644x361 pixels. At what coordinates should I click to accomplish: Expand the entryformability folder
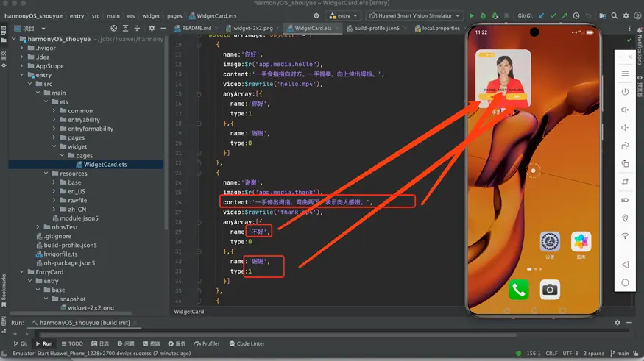[54, 129]
